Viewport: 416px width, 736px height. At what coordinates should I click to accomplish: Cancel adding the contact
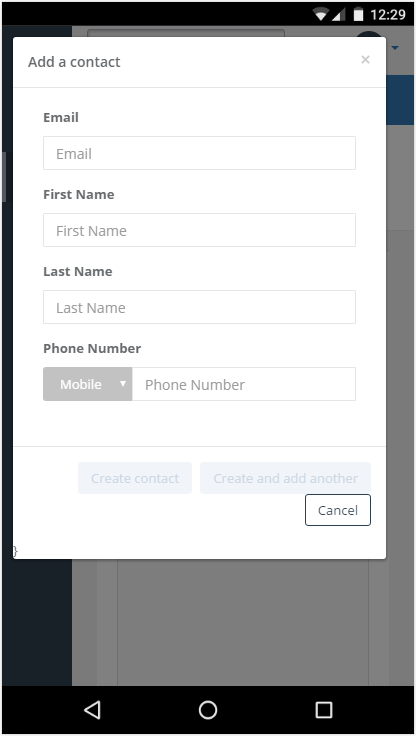tap(338, 510)
